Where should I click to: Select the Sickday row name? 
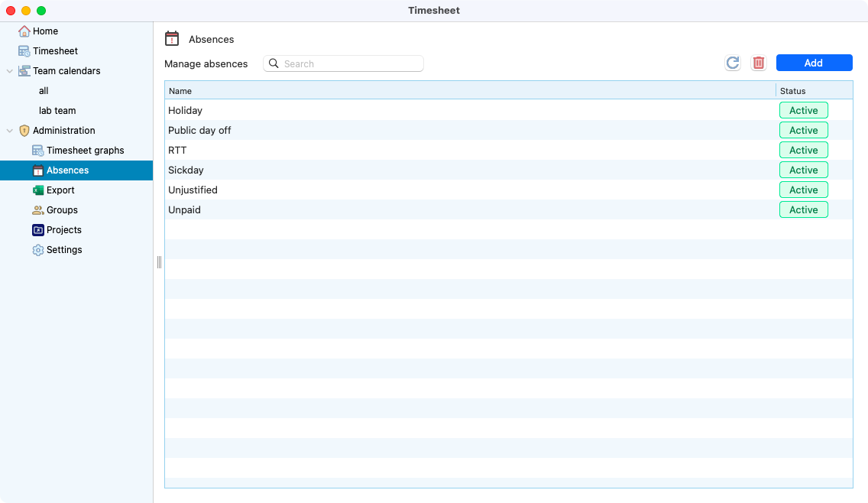(186, 170)
